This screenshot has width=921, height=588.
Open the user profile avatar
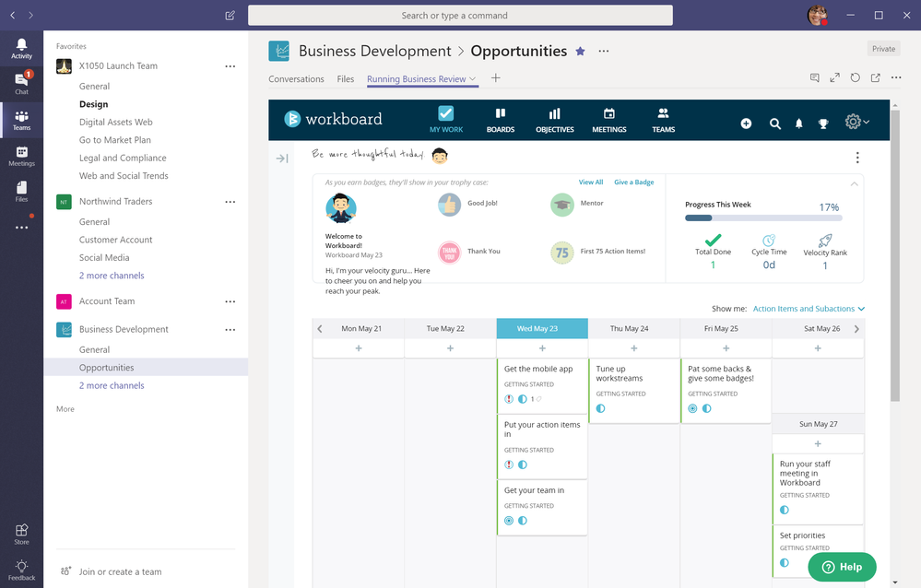click(818, 16)
